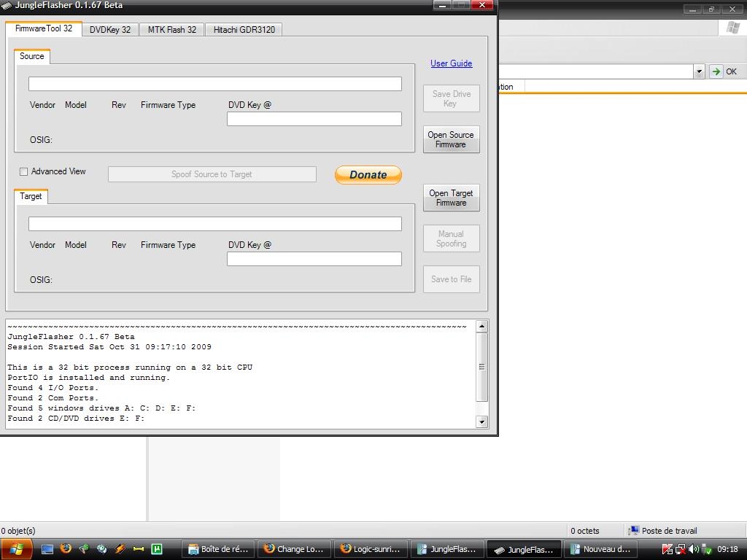
Task: Open the Hitachi GDR3120 tab
Action: tap(244, 29)
